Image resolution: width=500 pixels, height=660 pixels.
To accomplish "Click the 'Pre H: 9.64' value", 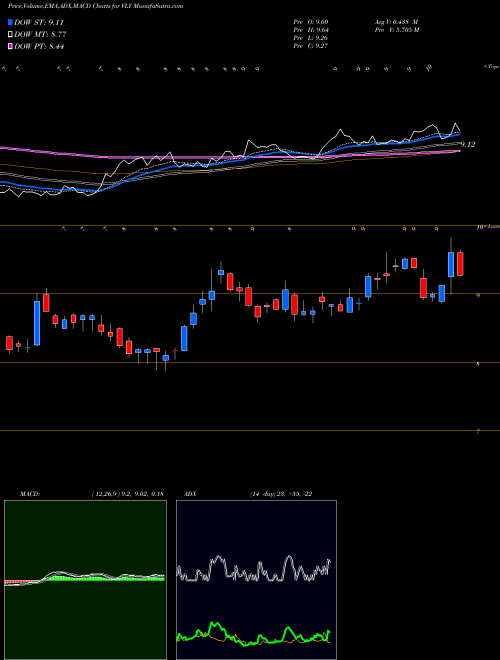I will click(x=311, y=30).
